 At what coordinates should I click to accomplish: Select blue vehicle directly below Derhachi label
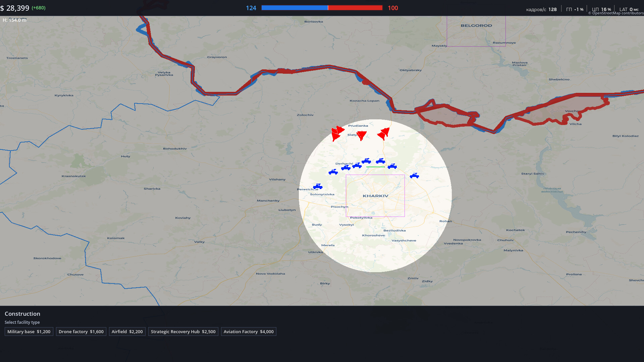click(346, 168)
